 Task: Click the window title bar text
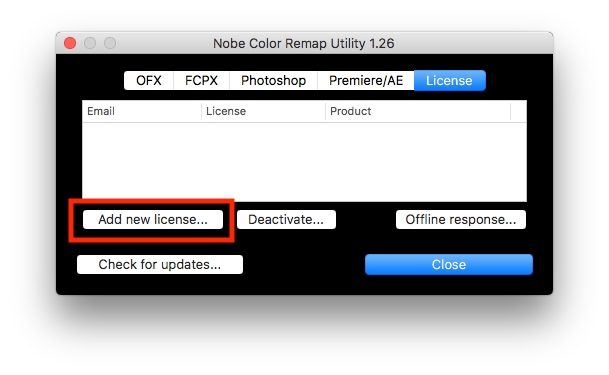pyautogui.click(x=304, y=43)
